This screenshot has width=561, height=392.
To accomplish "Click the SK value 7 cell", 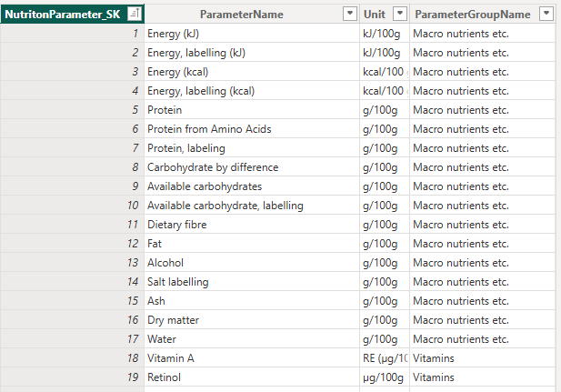I will point(72,148).
